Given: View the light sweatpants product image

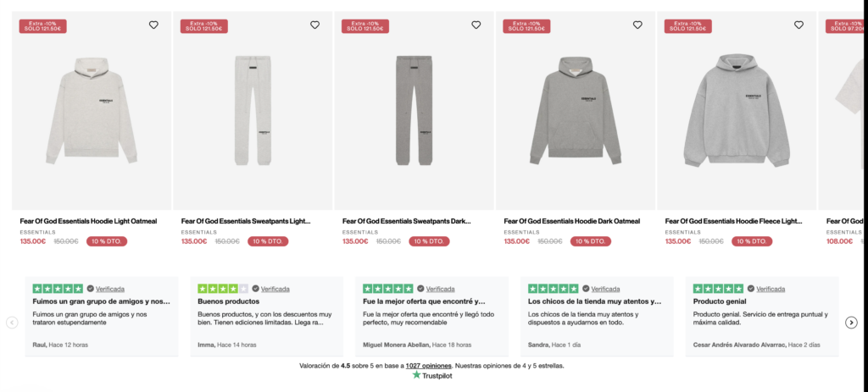Looking at the screenshot, I should pyautogui.click(x=253, y=110).
